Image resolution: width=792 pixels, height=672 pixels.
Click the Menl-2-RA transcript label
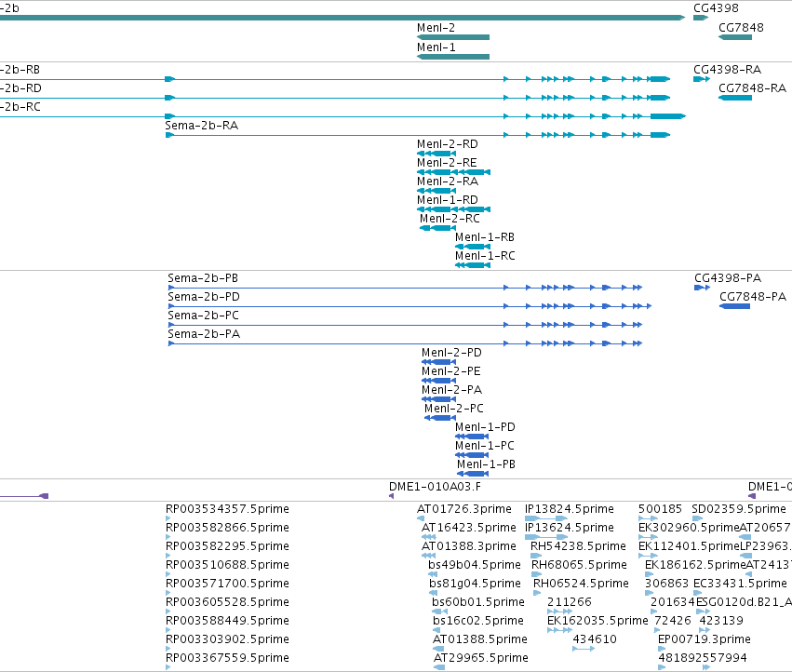click(447, 181)
